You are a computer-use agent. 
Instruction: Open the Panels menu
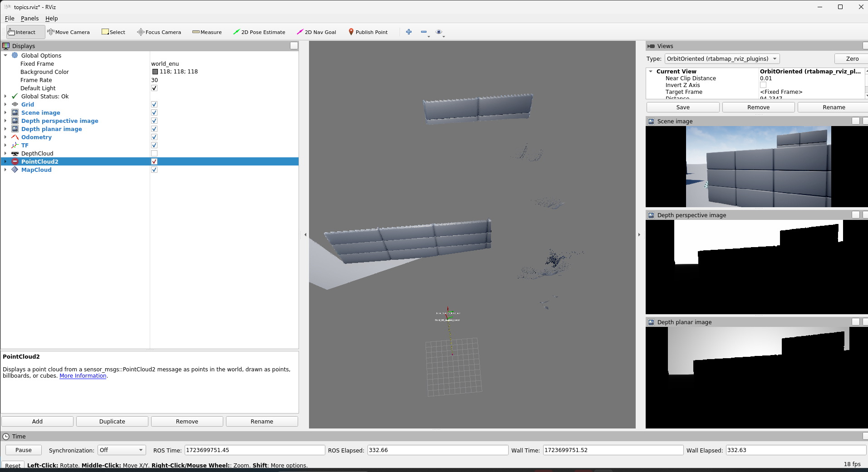(x=29, y=19)
